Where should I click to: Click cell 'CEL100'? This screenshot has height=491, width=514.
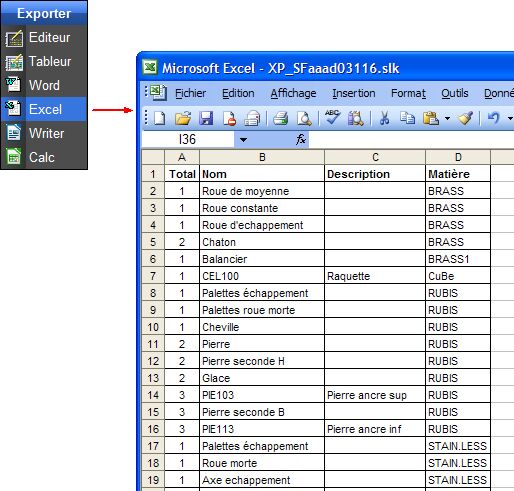pos(262,276)
